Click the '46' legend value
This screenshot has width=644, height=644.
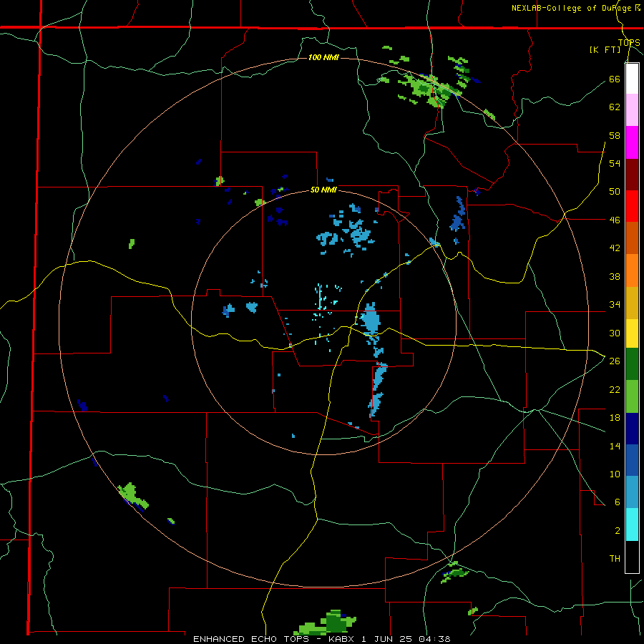pos(615,220)
